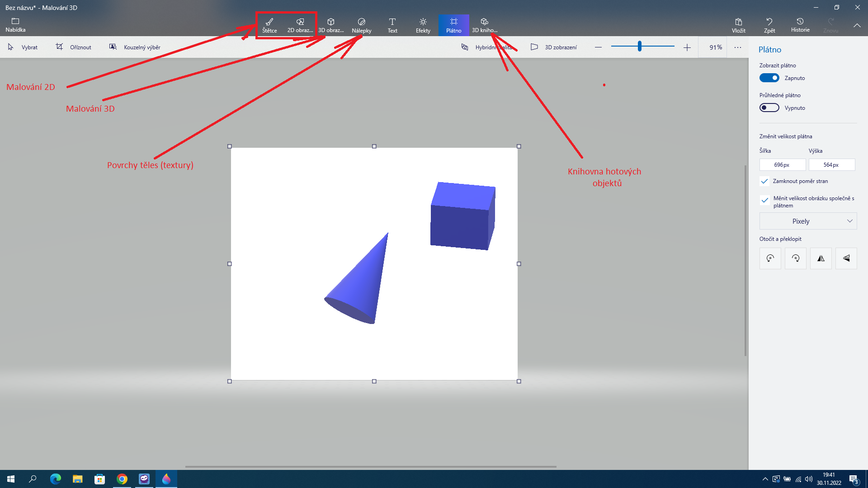868x488 pixels.
Task: Enable Průhledné plátno toggle
Action: (x=769, y=108)
